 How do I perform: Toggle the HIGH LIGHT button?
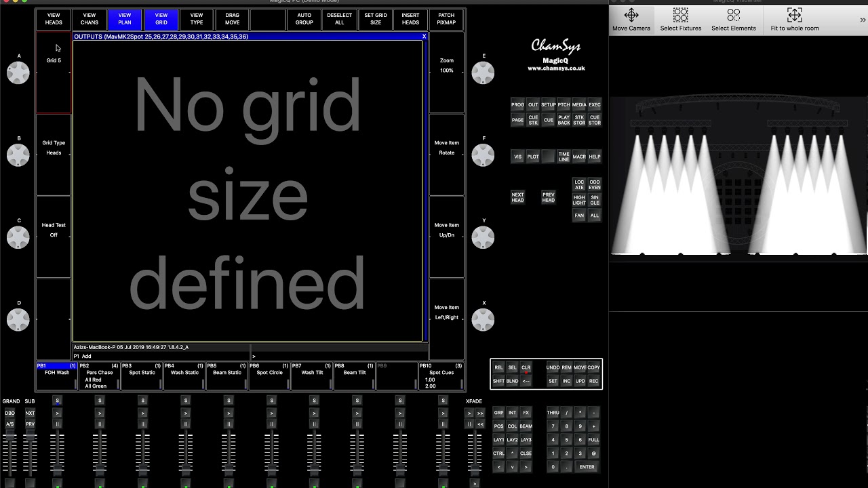click(579, 200)
